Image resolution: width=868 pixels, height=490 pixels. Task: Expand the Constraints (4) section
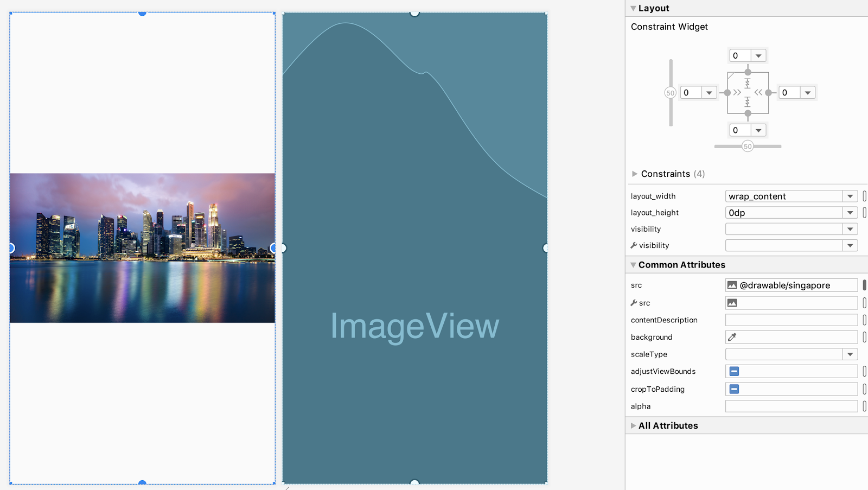click(634, 174)
